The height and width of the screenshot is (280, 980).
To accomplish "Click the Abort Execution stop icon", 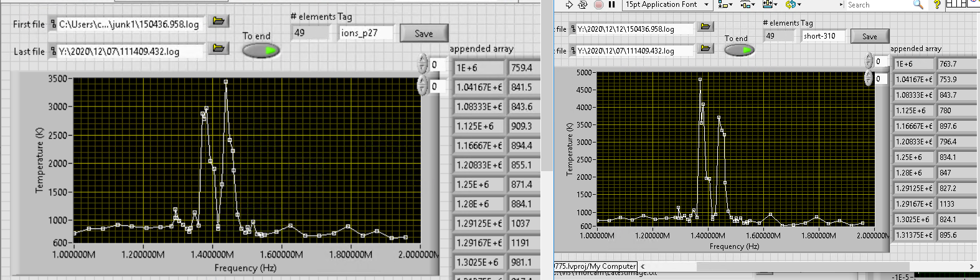I will pos(598,4).
